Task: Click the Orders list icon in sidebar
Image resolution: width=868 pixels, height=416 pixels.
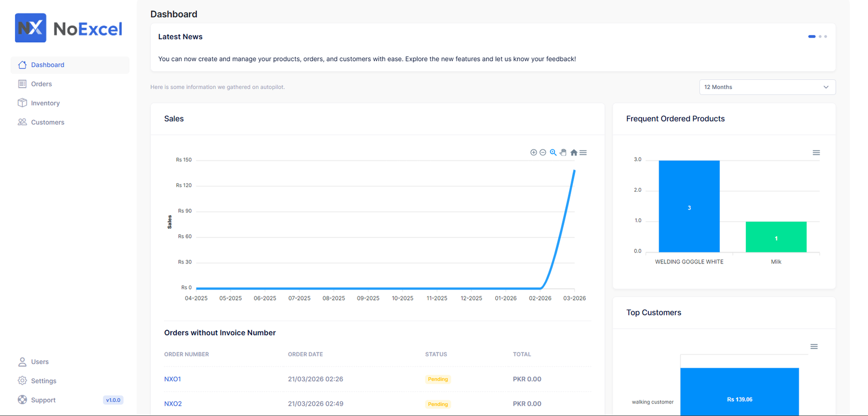Action: [22, 84]
